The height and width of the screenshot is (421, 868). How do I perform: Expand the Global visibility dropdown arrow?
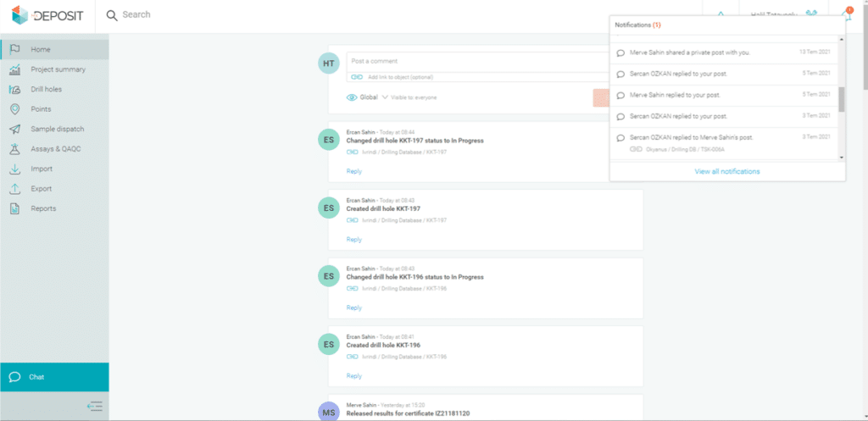coord(385,97)
